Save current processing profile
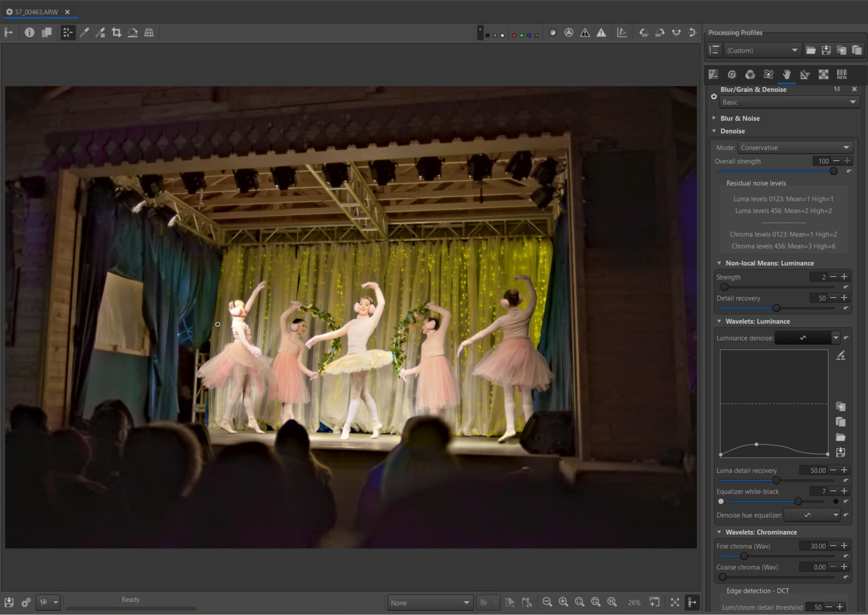 pyautogui.click(x=826, y=50)
